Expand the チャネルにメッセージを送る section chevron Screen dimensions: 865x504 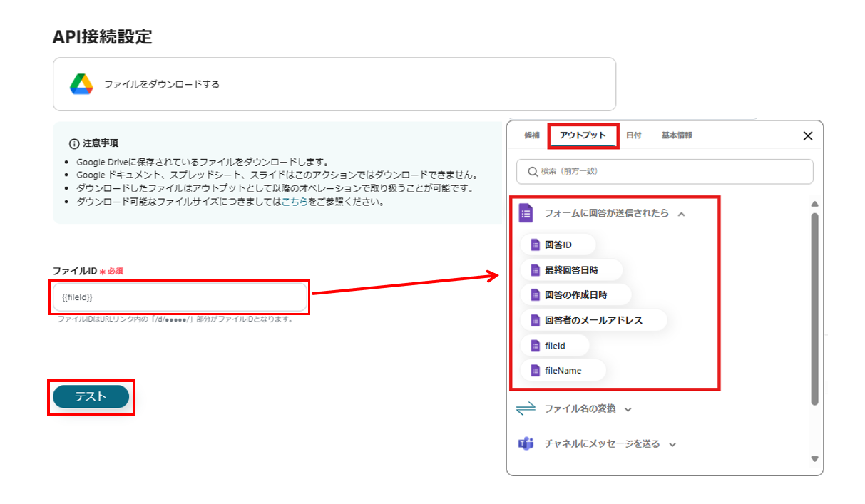672,444
